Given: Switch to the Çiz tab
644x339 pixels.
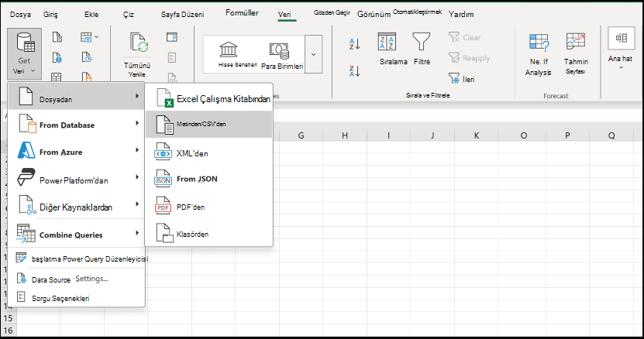Looking at the screenshot, I should (x=129, y=15).
